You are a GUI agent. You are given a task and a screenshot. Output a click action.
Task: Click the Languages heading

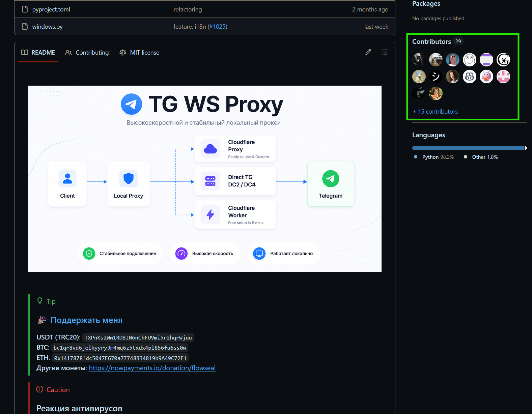[428, 135]
